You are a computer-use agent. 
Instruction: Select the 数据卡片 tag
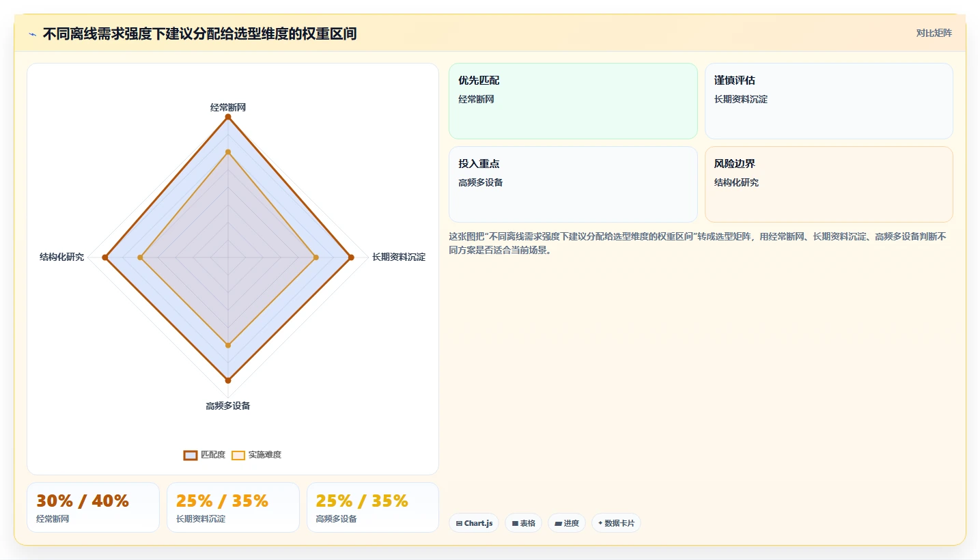(x=616, y=523)
